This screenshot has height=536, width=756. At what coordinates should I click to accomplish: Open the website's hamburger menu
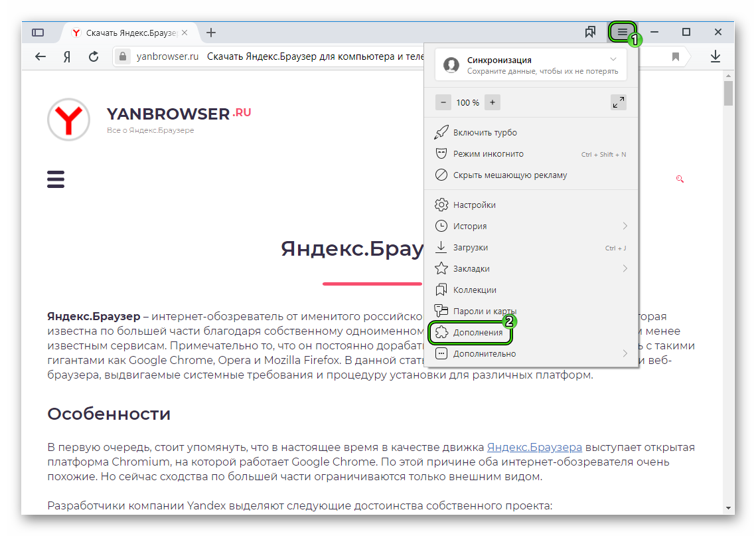tap(55, 179)
